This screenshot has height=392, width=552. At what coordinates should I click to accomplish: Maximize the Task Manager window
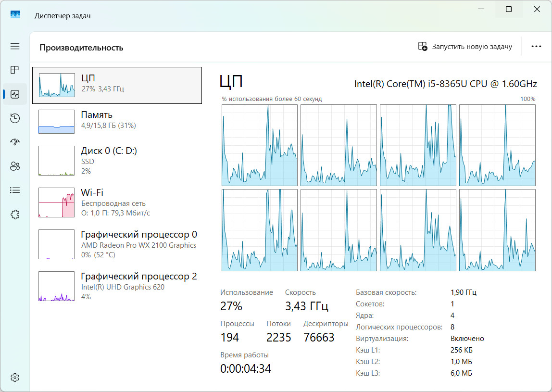coord(509,9)
